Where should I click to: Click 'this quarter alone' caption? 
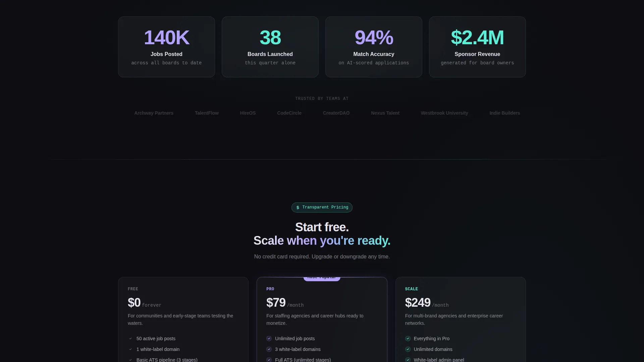(x=270, y=63)
